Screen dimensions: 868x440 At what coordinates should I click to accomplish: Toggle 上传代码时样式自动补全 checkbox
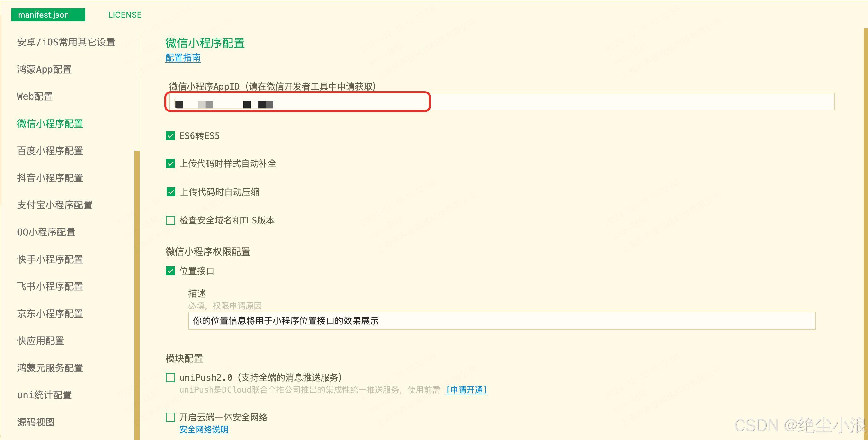[170, 164]
